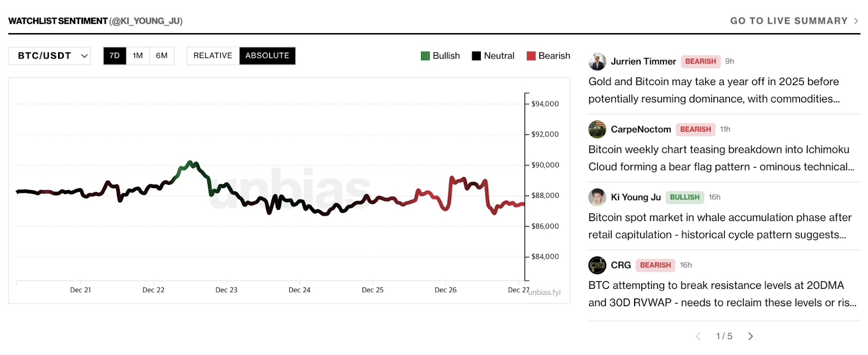Viewport: 868px width, 355px height.
Task: Open Ki Young Ju's whale accumulation post
Action: (x=719, y=226)
